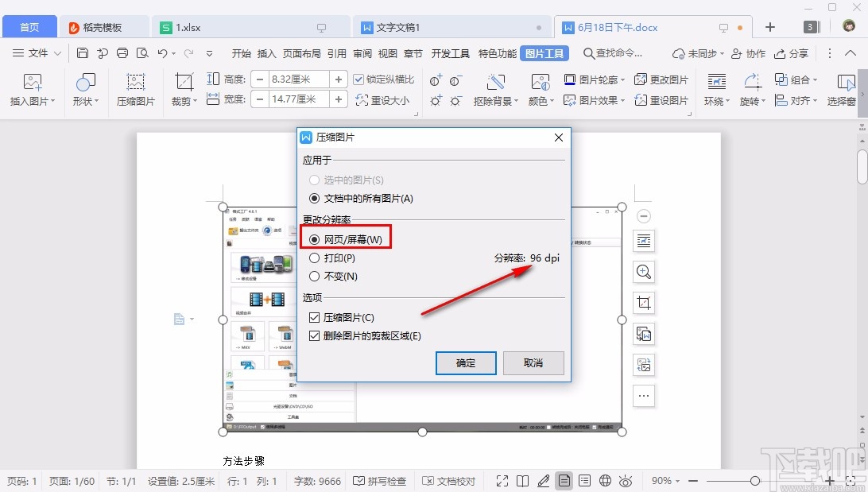Screen dimensions: 868x492
Task: Open the 颜色 picture color tool
Action: point(541,102)
